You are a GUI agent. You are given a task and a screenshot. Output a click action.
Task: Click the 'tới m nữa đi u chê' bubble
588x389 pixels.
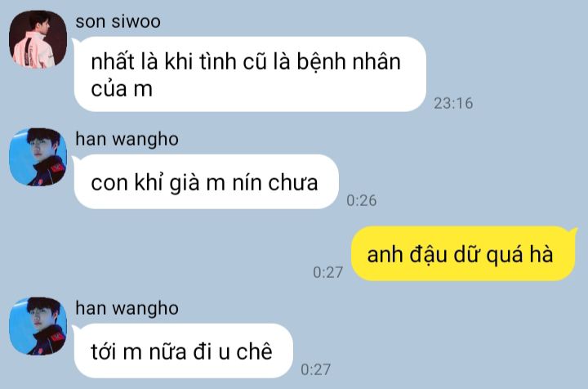(184, 351)
